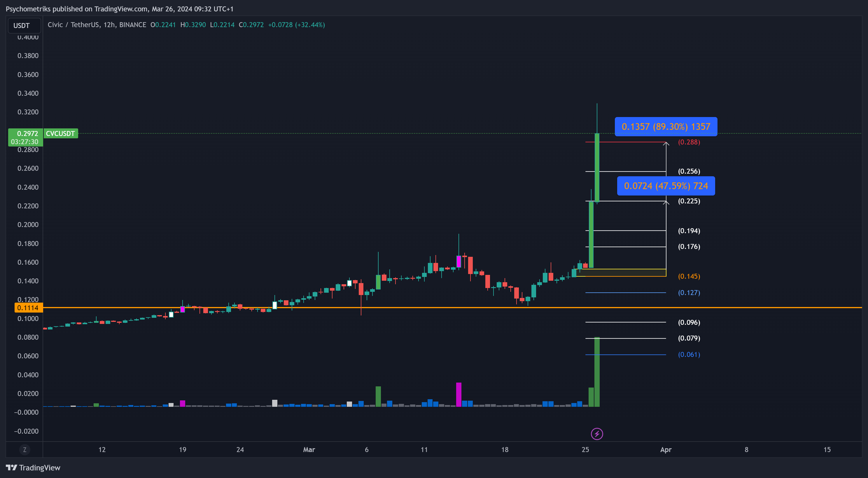Screen dimensions: 868x478
Task: Click the 0.2000 price axis tick
Action: pyautogui.click(x=28, y=224)
